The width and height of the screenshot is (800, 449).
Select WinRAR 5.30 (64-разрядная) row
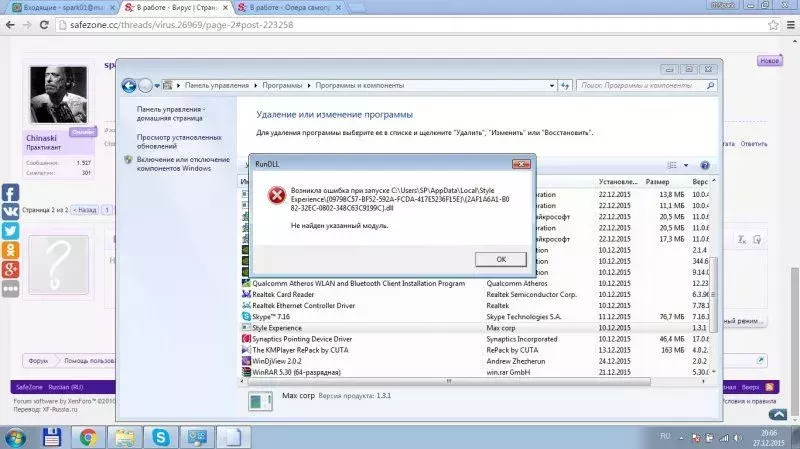point(475,372)
